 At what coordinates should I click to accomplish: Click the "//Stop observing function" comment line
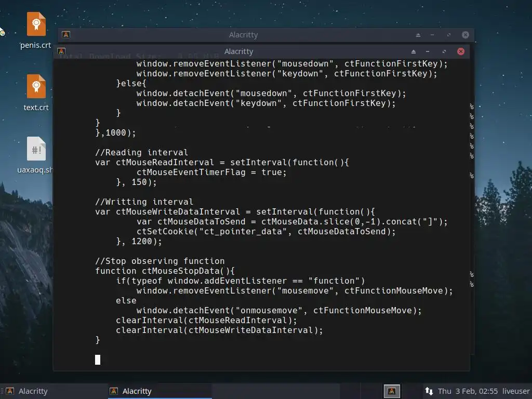pos(160,261)
